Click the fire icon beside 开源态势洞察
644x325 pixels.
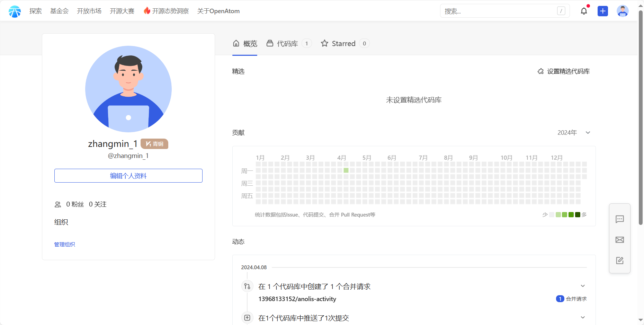[x=147, y=11]
